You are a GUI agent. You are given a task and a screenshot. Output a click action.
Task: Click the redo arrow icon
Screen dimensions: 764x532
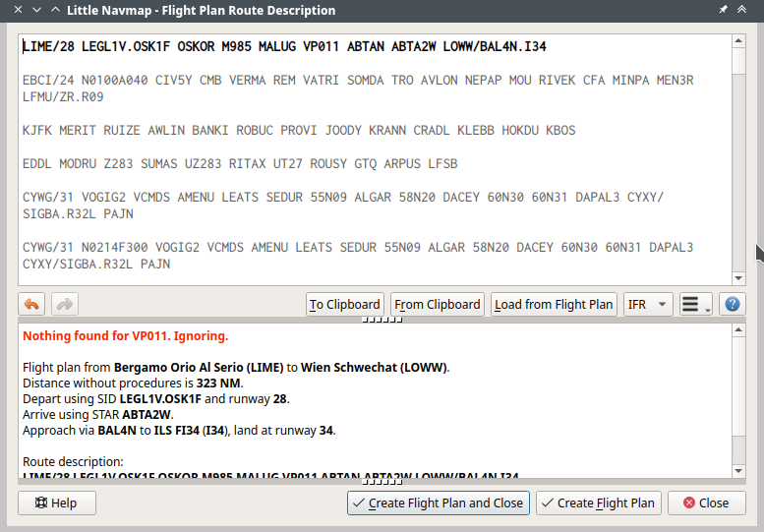[x=65, y=305]
